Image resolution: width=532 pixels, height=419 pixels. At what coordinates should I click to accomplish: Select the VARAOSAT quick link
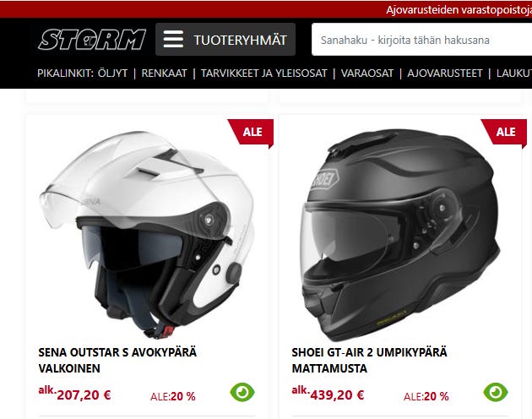(367, 73)
